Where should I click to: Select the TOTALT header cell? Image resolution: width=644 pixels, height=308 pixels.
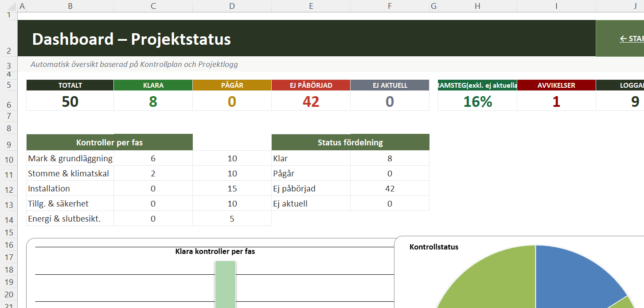pos(70,85)
